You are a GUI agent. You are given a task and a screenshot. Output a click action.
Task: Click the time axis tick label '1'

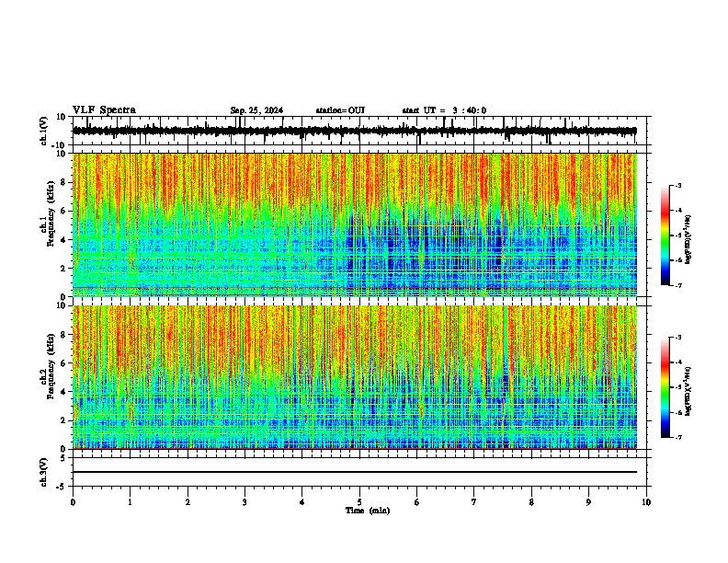point(130,502)
